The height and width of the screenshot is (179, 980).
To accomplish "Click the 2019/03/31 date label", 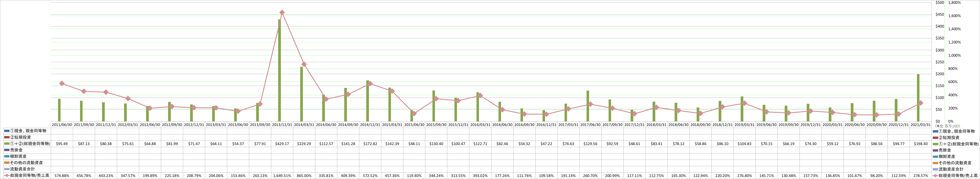I will (x=745, y=125).
